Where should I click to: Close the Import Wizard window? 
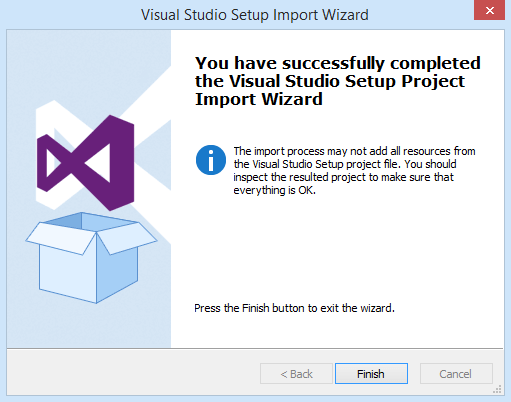489,10
